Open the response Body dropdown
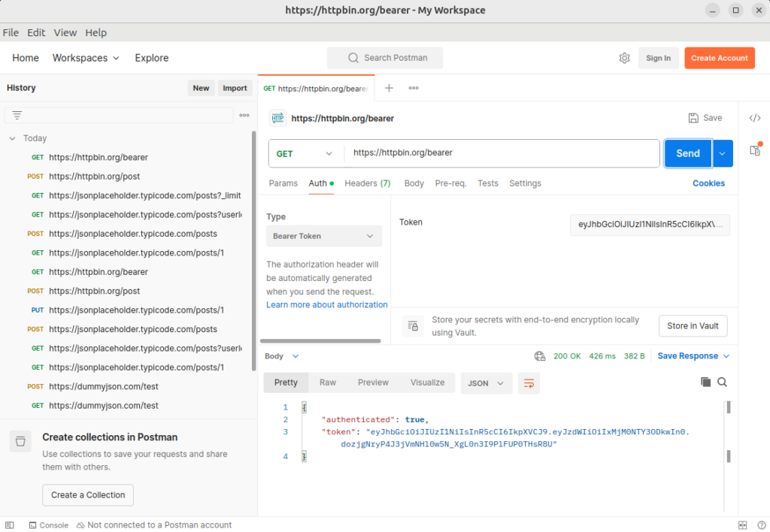770x532 pixels. click(281, 356)
